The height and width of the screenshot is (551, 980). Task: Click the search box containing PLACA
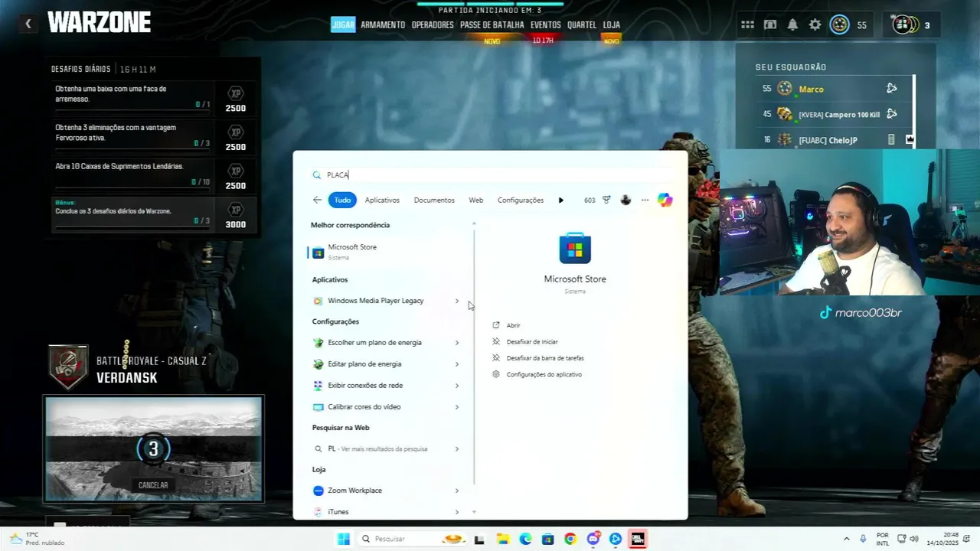click(490, 175)
